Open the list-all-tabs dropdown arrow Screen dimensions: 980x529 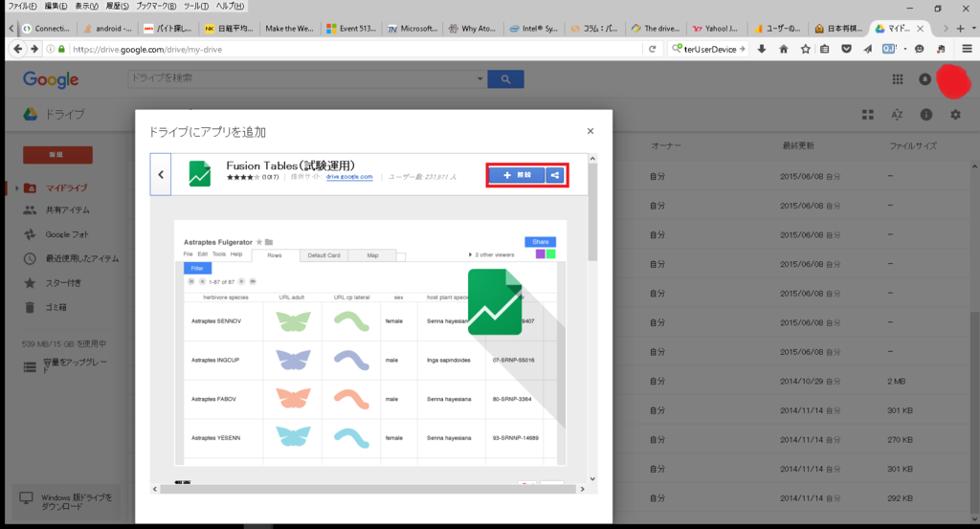[x=973, y=28]
